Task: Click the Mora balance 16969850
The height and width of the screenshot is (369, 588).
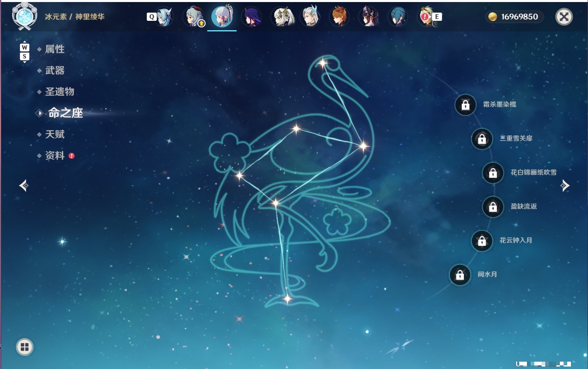Action: [x=520, y=17]
